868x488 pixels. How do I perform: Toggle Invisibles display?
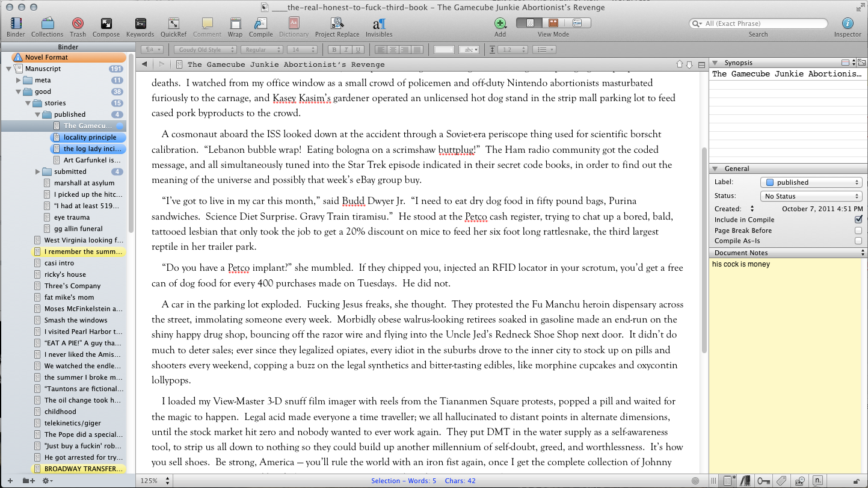379,24
